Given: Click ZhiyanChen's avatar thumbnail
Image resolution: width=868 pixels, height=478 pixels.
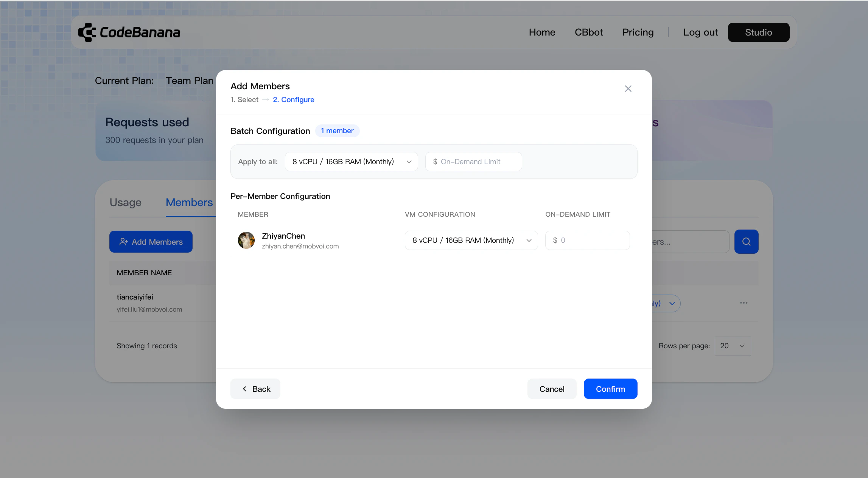Looking at the screenshot, I should [246, 240].
